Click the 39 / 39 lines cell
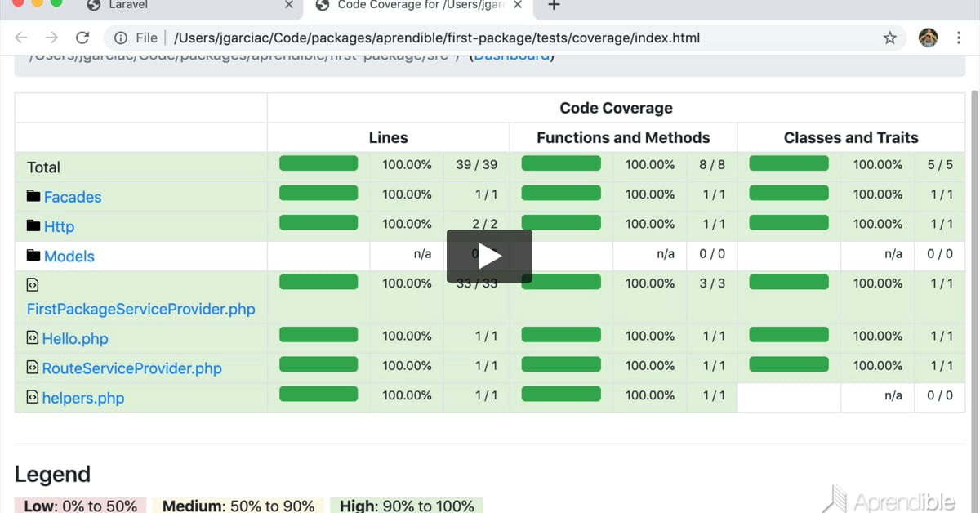The height and width of the screenshot is (513, 980). (476, 165)
